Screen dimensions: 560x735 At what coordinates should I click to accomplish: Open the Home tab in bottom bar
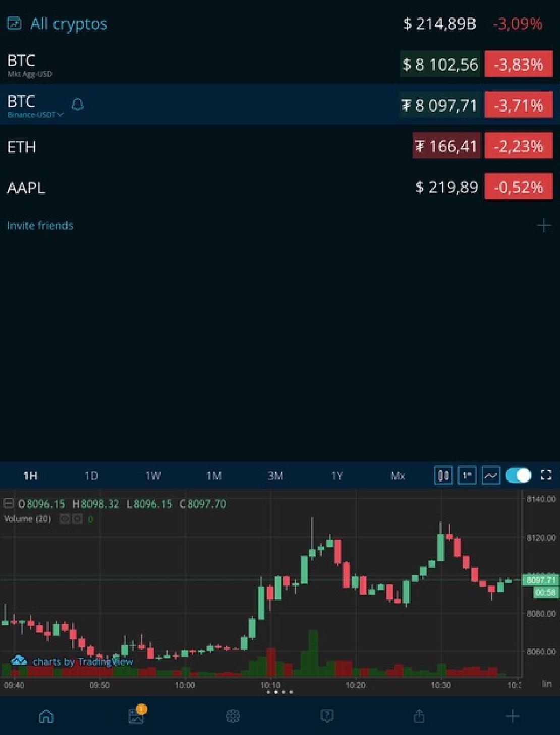46,716
